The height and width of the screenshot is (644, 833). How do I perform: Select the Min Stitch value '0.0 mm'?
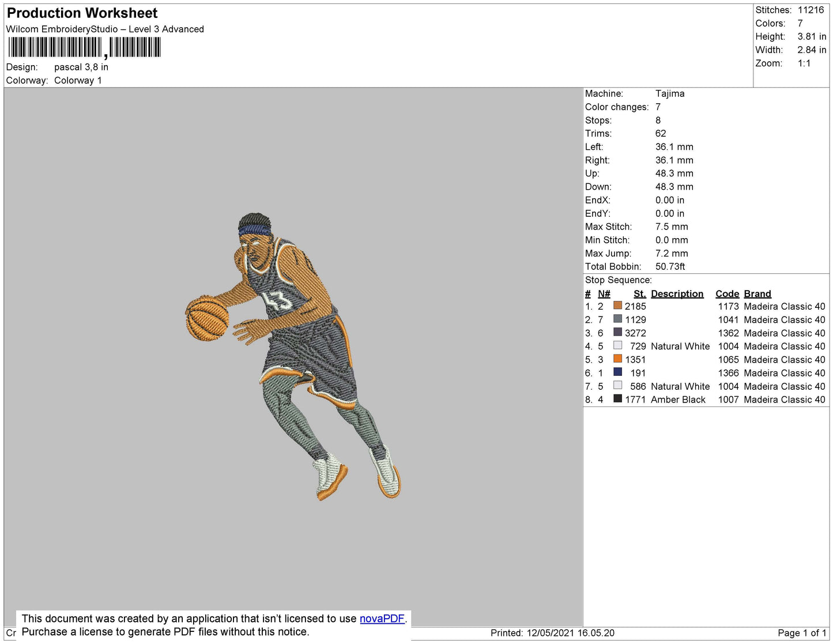tap(672, 240)
